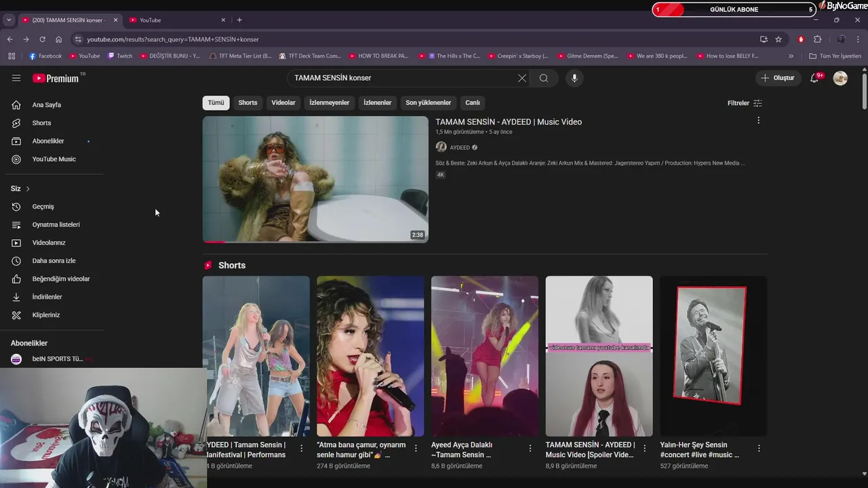Open Tüm Yer İşaretleri folder
This screenshot has height=488, width=868.
tap(835, 56)
